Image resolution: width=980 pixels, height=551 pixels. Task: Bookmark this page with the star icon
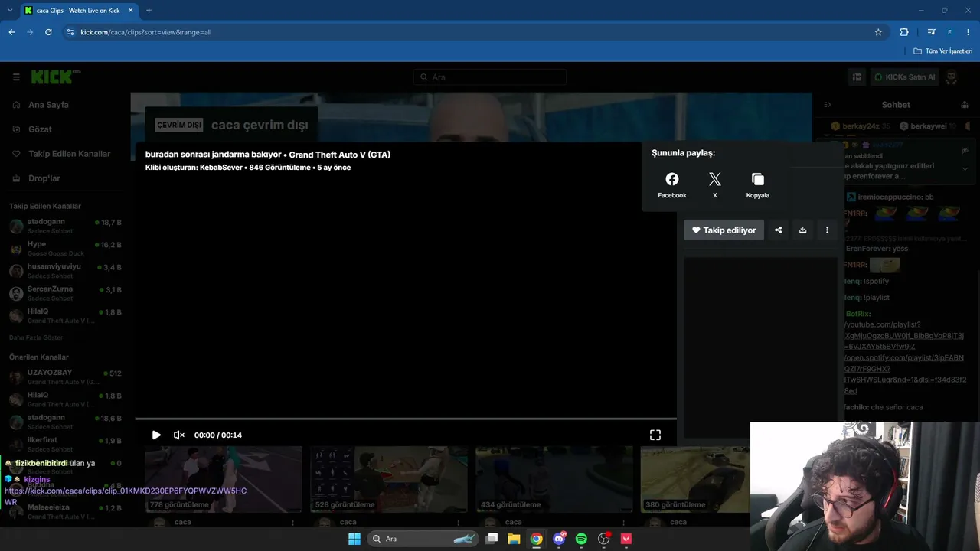coord(878,32)
